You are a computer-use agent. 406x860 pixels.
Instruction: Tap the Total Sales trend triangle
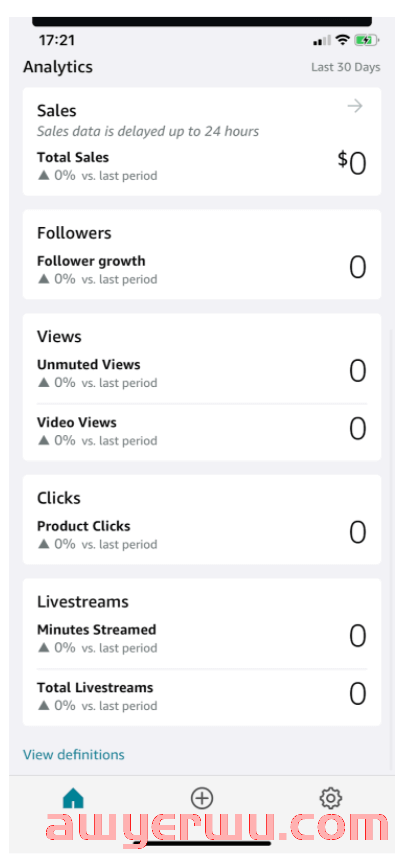tap(43, 176)
